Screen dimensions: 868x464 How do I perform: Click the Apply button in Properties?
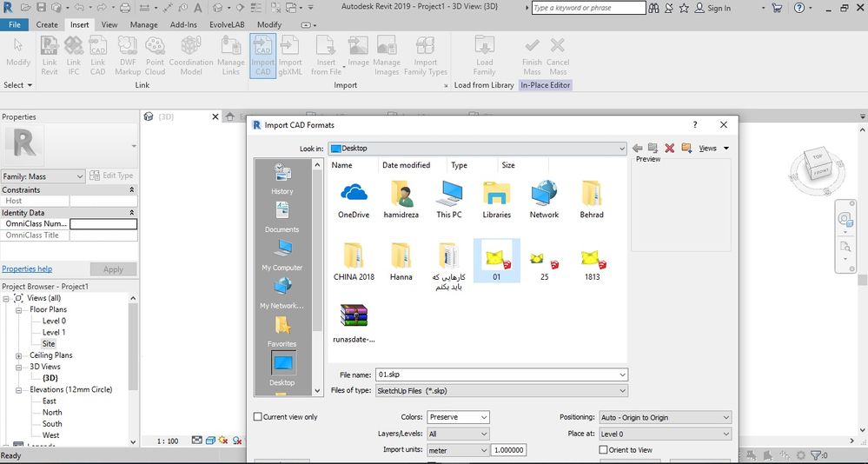coord(113,269)
